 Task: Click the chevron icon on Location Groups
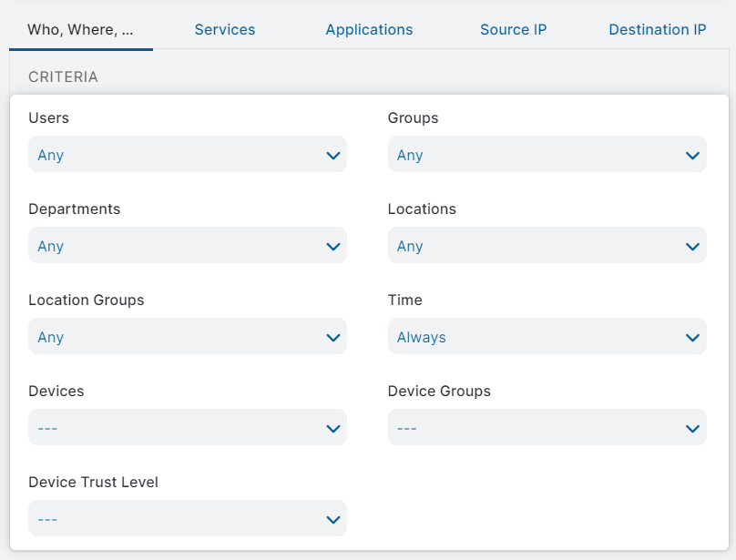332,336
